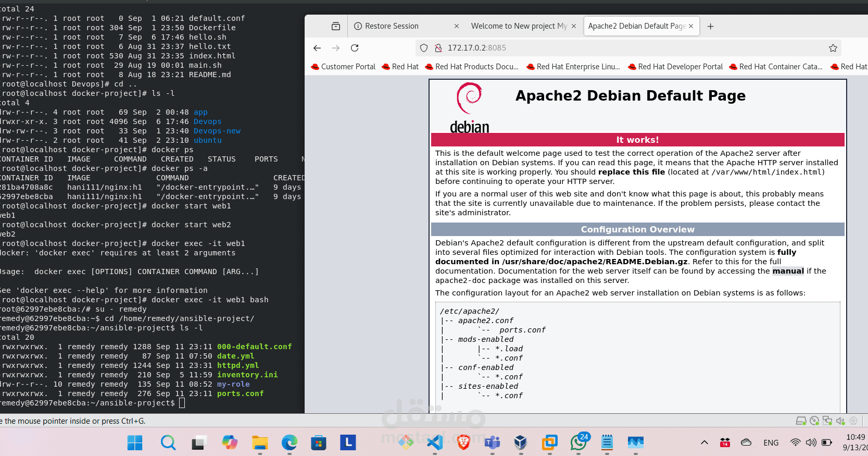
Task: Open Microsoft Edge from the taskbar
Action: tap(290, 443)
